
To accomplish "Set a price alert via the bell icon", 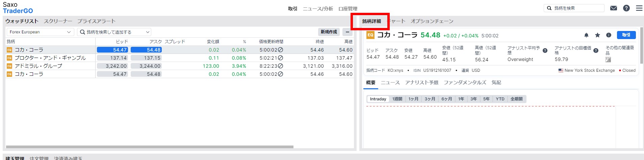I will coord(586,35).
